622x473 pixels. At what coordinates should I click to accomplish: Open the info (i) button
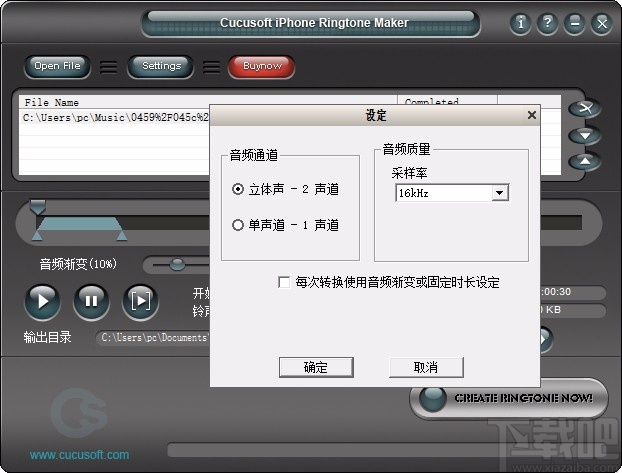pyautogui.click(x=520, y=23)
